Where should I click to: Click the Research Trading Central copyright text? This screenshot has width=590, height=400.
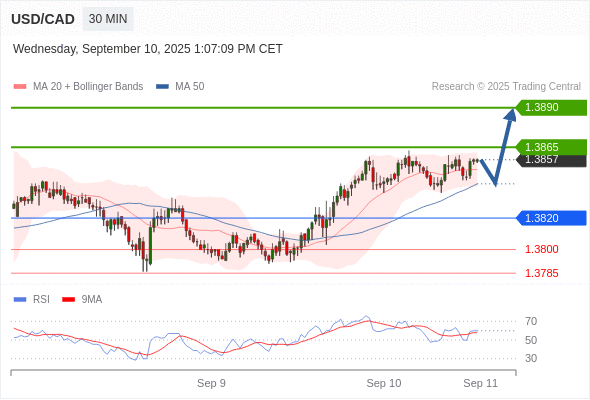point(506,87)
